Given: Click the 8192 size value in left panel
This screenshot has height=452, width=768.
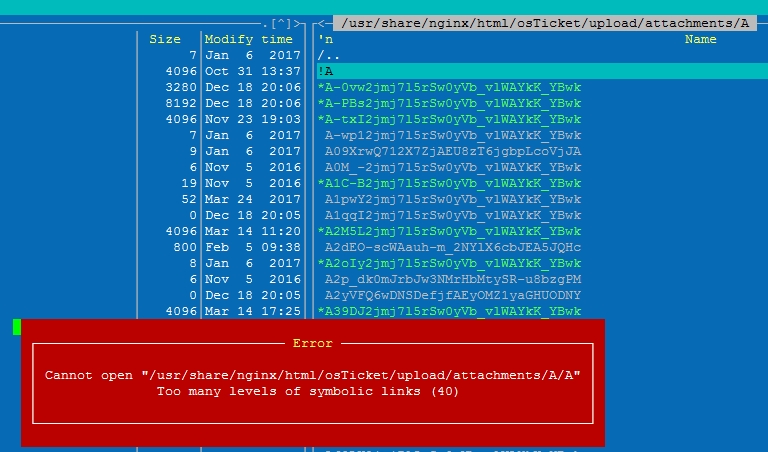Looking at the screenshot, I should click(x=181, y=103).
